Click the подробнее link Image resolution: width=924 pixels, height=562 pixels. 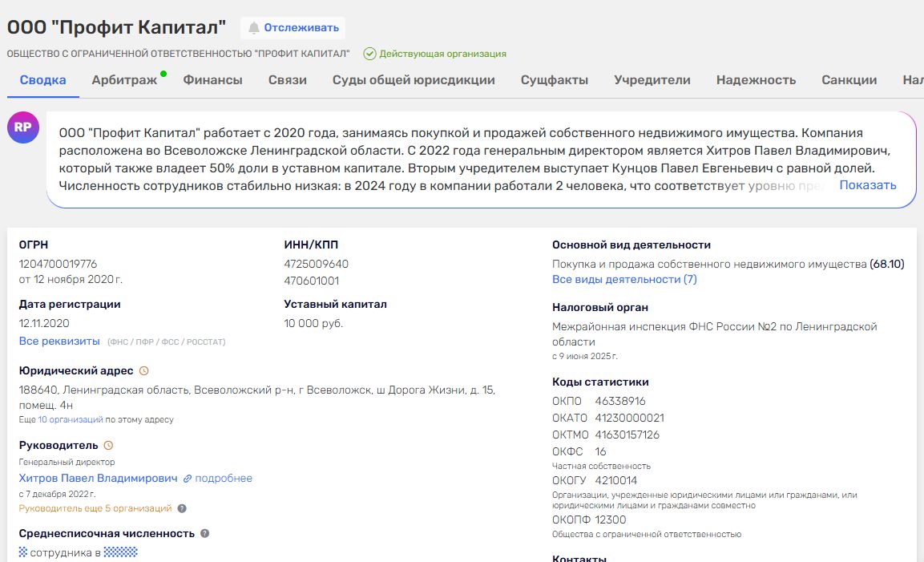(x=224, y=479)
